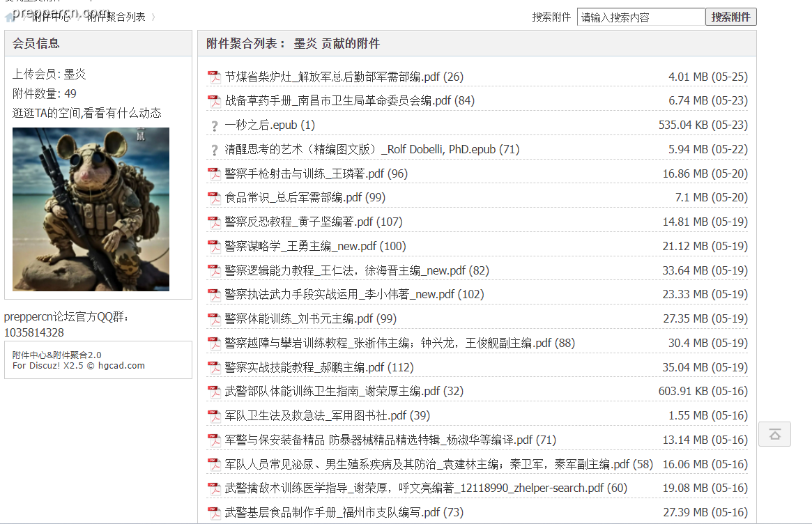The width and height of the screenshot is (812, 524).
Task: Click PDF icon beside 警察谋略学
Action: point(214,247)
